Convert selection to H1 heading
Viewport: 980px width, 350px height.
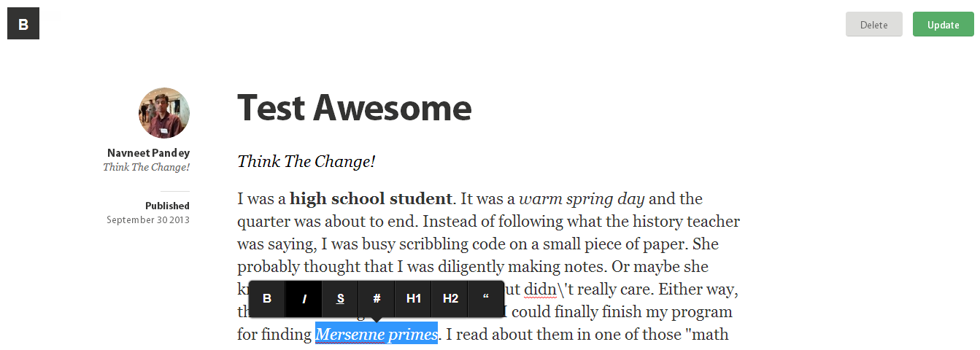coord(413,299)
